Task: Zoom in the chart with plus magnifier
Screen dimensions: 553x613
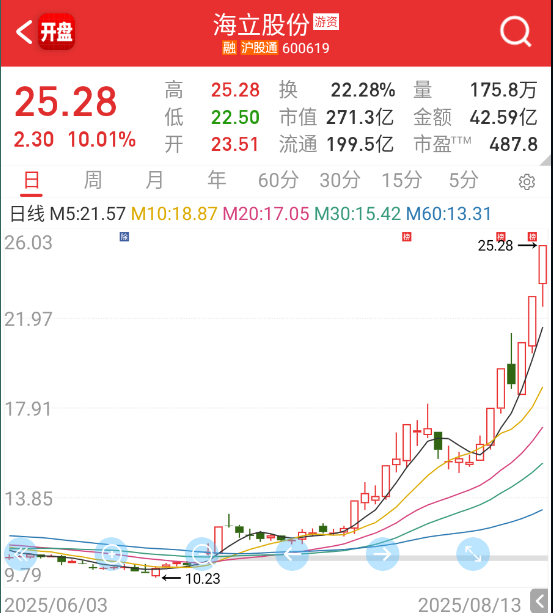Action: tap(111, 554)
